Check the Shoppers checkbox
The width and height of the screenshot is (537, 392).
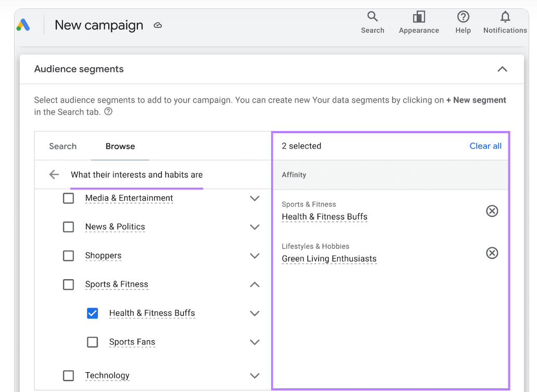click(68, 255)
